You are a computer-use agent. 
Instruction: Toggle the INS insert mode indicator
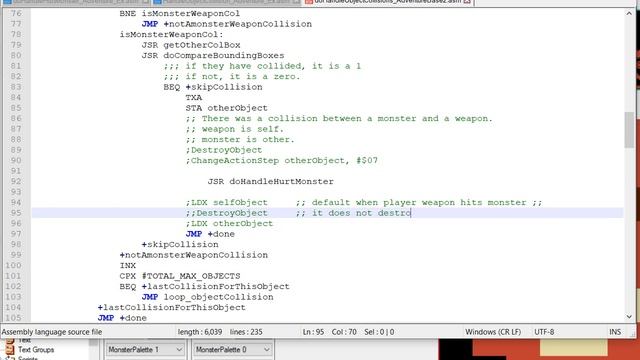point(615,332)
